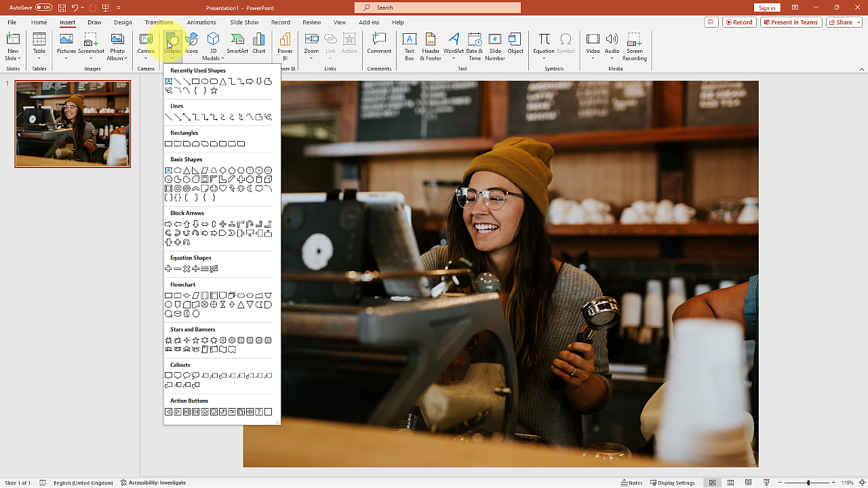The width and height of the screenshot is (868, 488).
Task: Open the Power BI add-in
Action: click(x=285, y=46)
